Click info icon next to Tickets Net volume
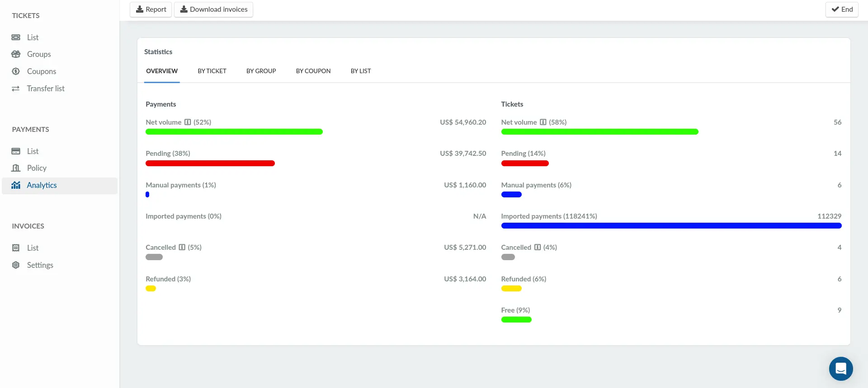Viewport: 868px width, 388px height. pyautogui.click(x=543, y=122)
